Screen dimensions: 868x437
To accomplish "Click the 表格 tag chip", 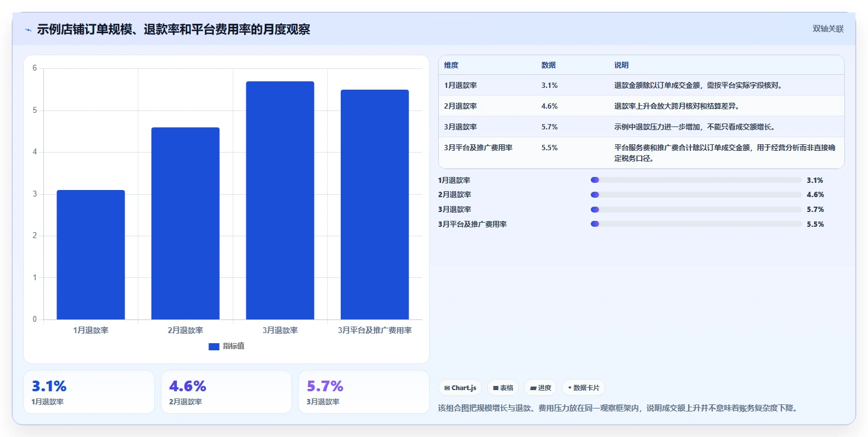I will tap(503, 388).
